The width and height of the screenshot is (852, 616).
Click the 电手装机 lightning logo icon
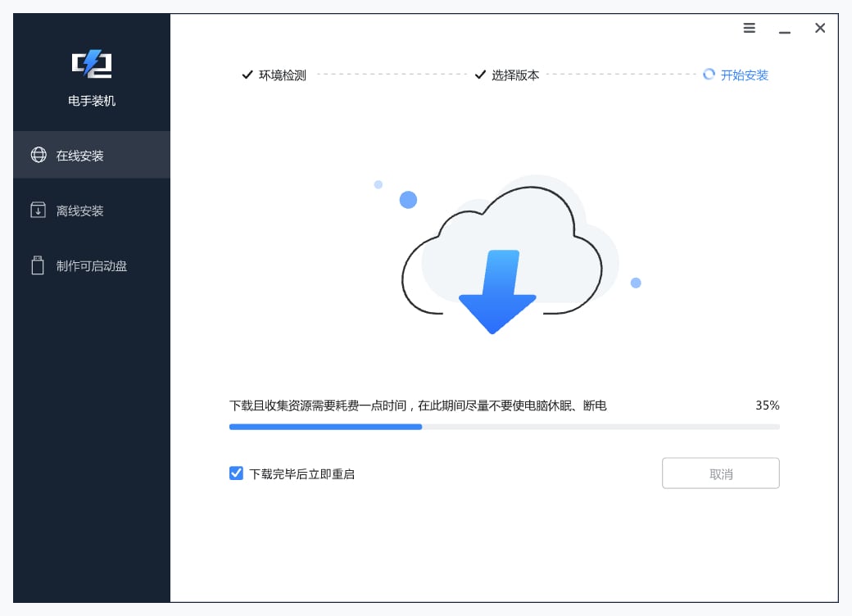pyautogui.click(x=91, y=64)
